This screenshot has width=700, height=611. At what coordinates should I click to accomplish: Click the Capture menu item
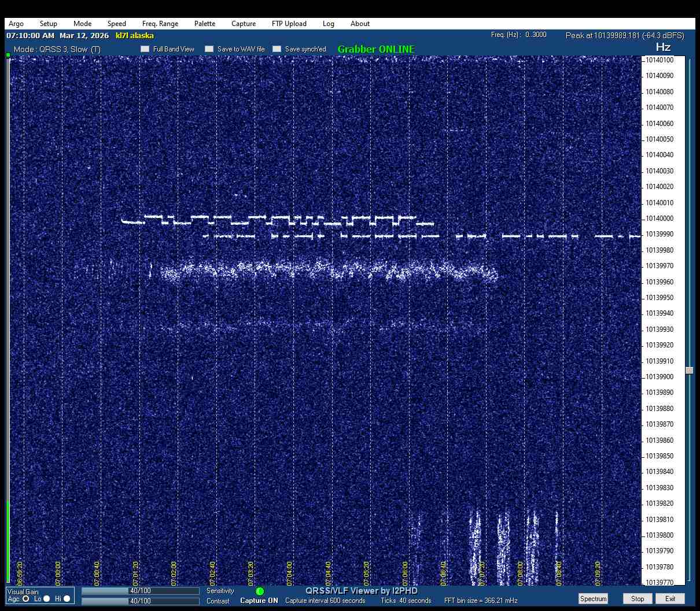[244, 24]
